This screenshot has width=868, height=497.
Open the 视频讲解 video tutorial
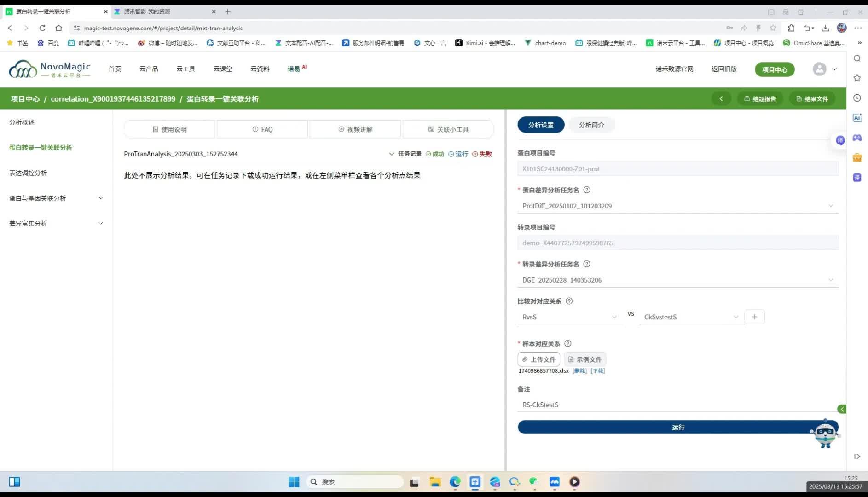pyautogui.click(x=355, y=129)
